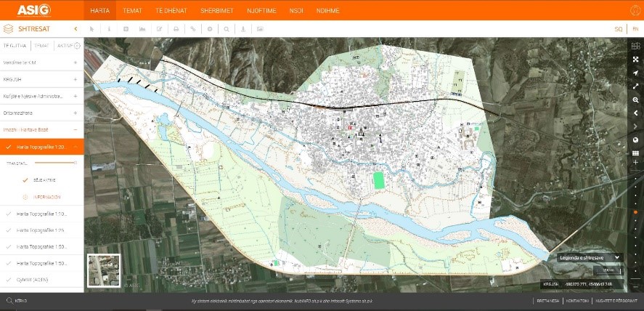Click the globe icon on right bar
The height and width of the screenshot is (311, 644).
[635, 140]
